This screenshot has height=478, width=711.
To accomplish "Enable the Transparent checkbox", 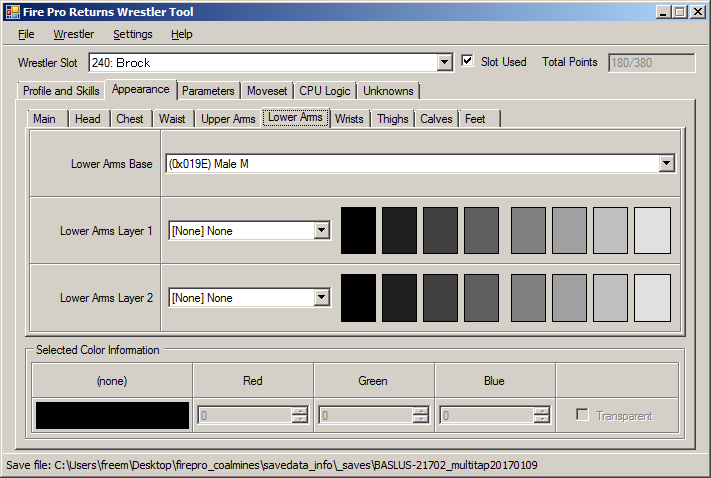I will click(x=582, y=416).
